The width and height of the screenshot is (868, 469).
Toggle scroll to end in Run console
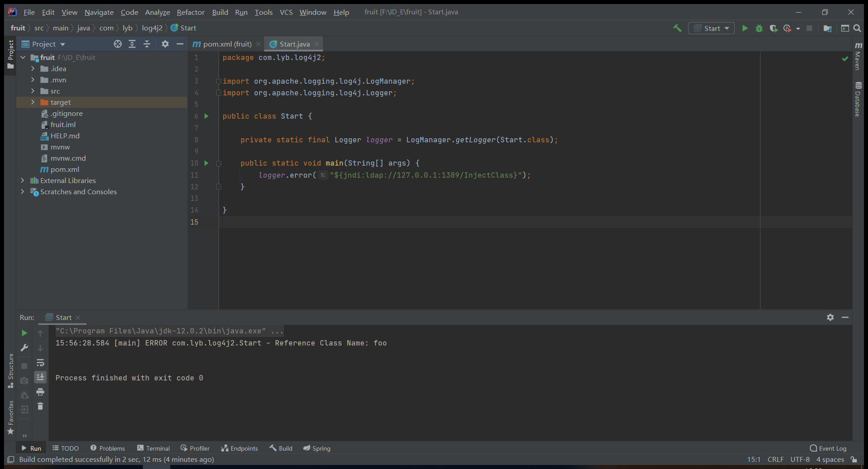[x=40, y=377]
